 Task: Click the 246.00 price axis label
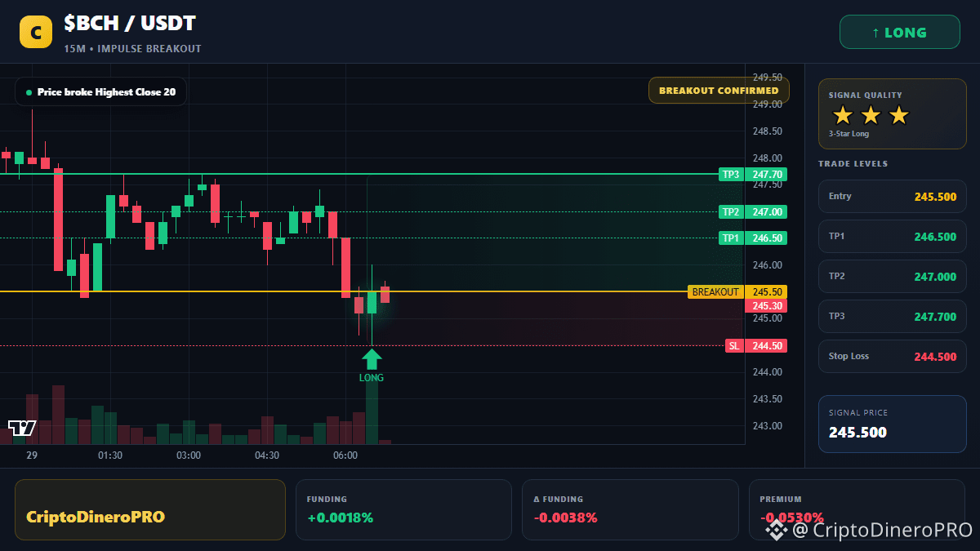point(768,265)
